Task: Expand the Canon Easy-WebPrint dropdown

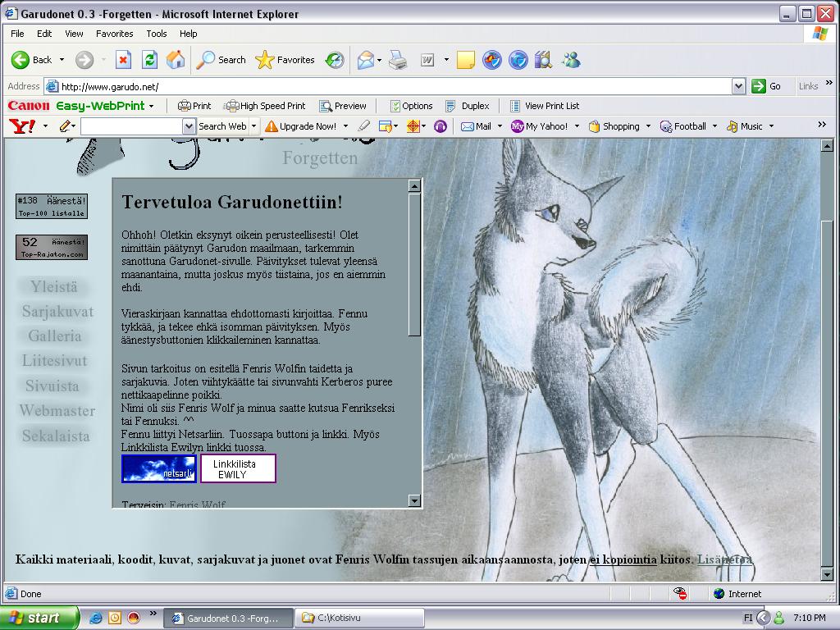Action: point(152,106)
